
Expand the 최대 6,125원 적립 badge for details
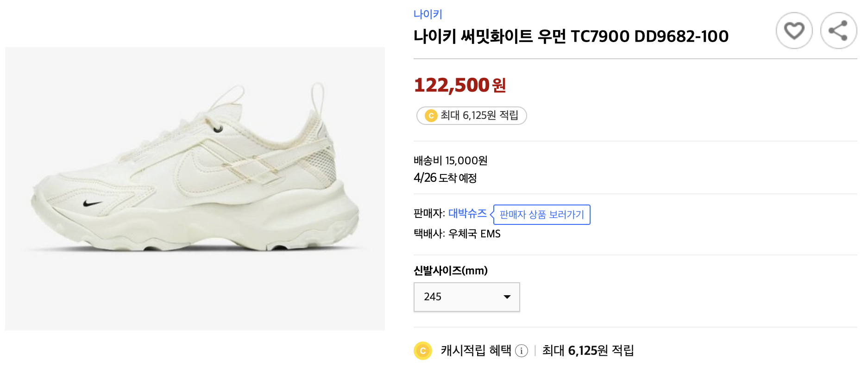pyautogui.click(x=471, y=115)
